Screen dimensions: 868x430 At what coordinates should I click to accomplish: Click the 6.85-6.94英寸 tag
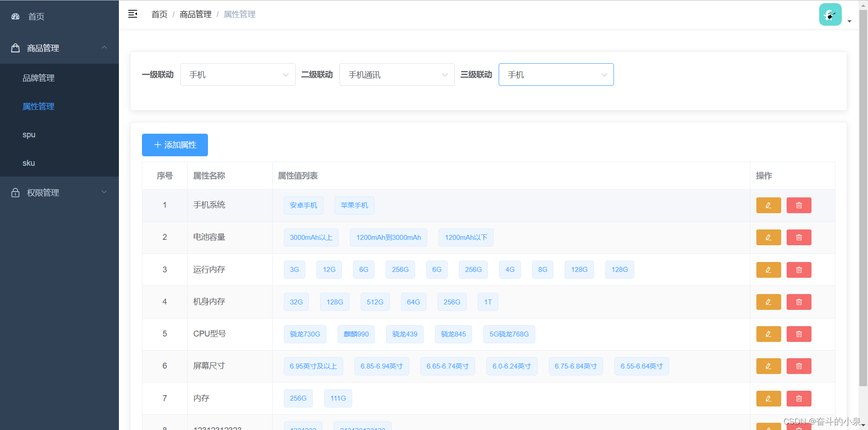pyautogui.click(x=382, y=366)
